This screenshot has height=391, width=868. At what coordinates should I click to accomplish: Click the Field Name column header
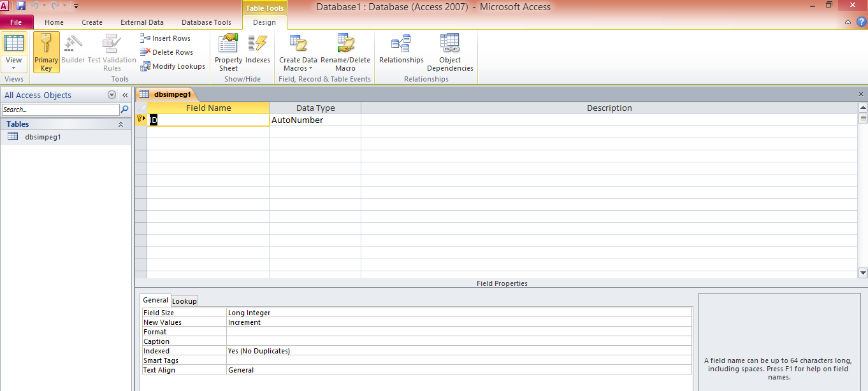tap(208, 108)
